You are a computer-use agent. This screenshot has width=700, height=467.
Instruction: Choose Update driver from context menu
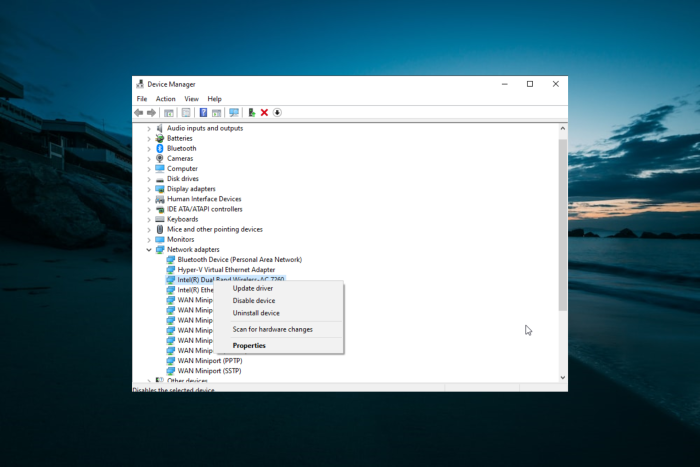[253, 288]
